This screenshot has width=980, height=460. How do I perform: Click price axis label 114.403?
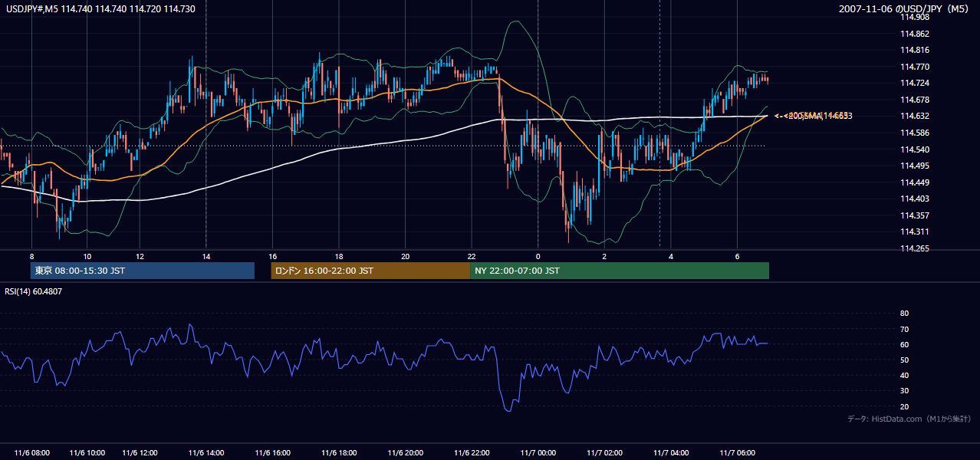pos(915,199)
